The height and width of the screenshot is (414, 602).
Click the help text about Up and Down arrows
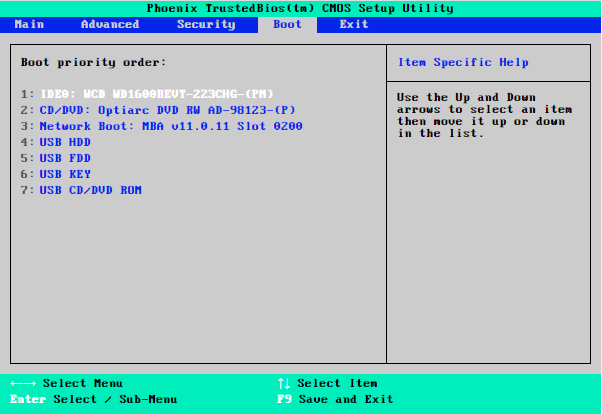(484, 115)
